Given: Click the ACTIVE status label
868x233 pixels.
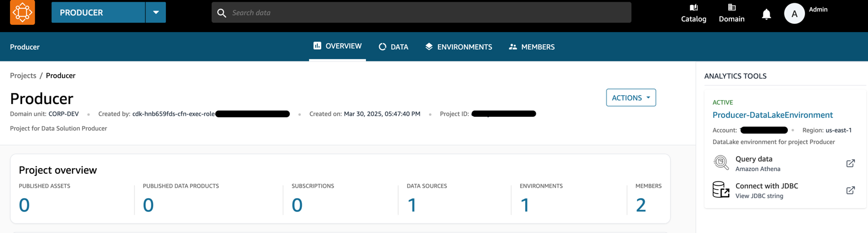Looking at the screenshot, I should coord(723,102).
